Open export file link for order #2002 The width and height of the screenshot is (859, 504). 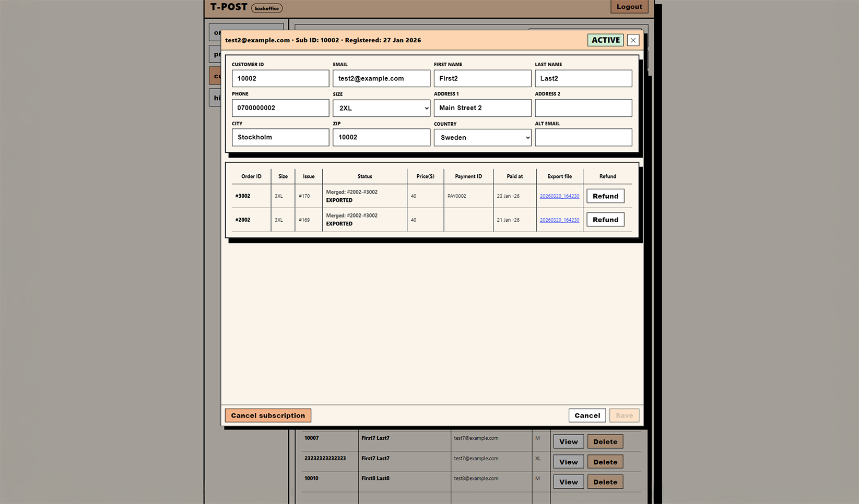pyautogui.click(x=559, y=220)
